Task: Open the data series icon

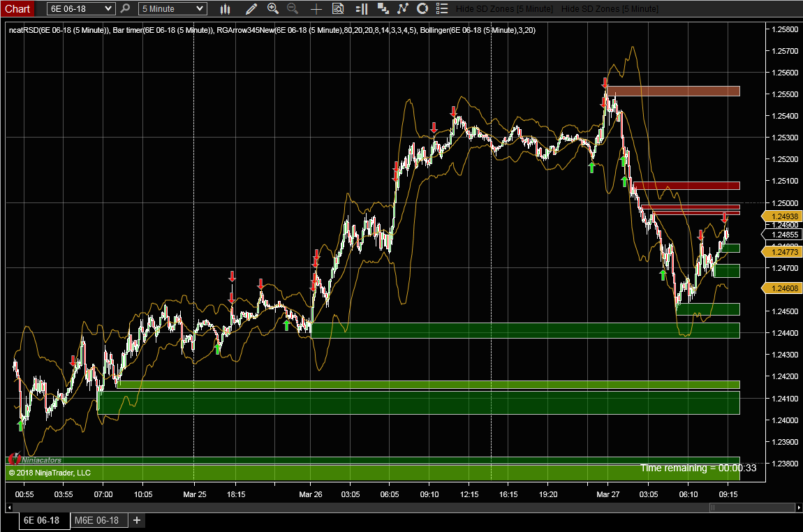Action: pyautogui.click(x=383, y=8)
